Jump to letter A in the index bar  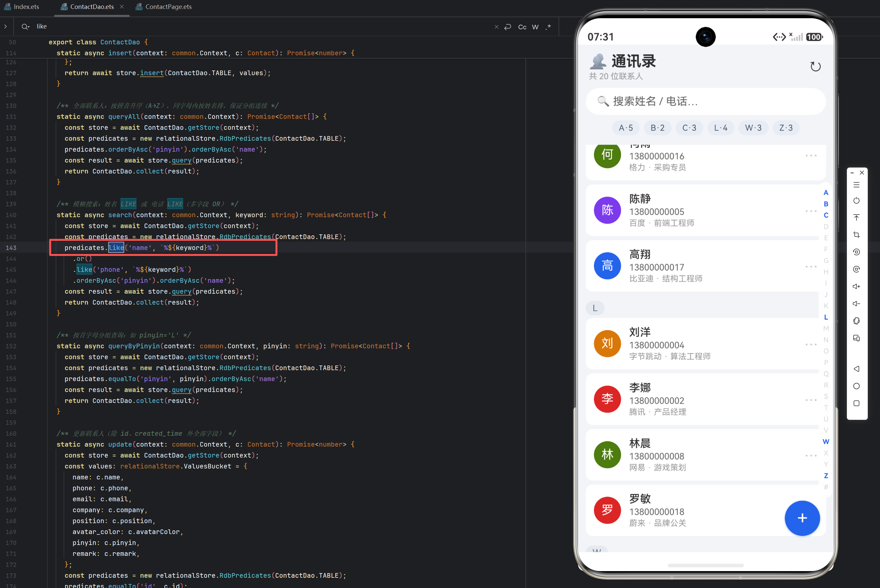(826, 193)
